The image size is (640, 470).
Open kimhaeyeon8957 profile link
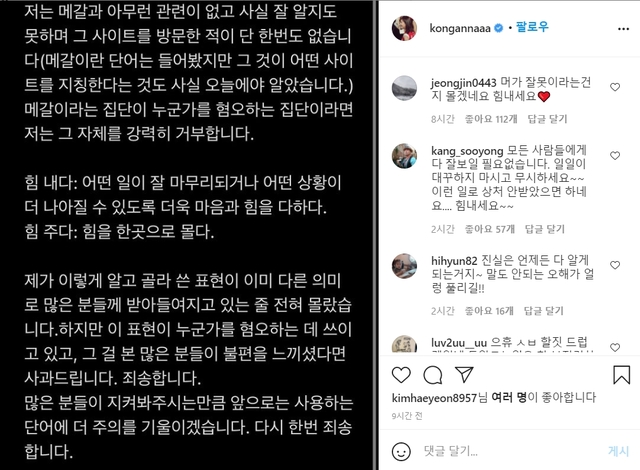(434, 397)
